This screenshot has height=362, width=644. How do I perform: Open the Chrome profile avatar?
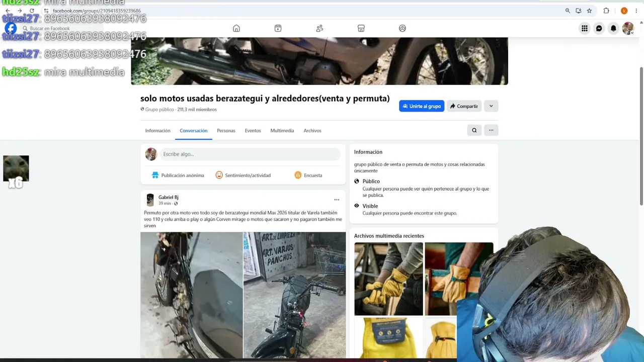point(624,11)
